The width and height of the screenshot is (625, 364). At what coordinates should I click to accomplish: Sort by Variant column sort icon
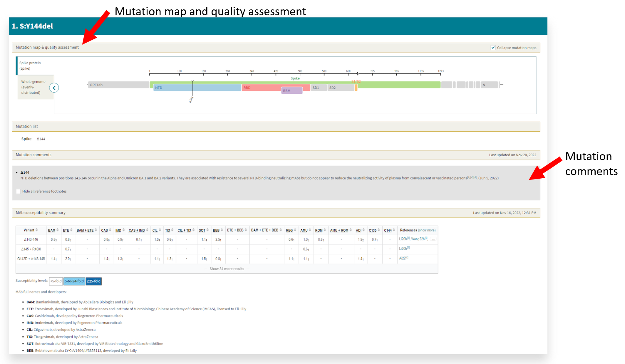(x=37, y=230)
